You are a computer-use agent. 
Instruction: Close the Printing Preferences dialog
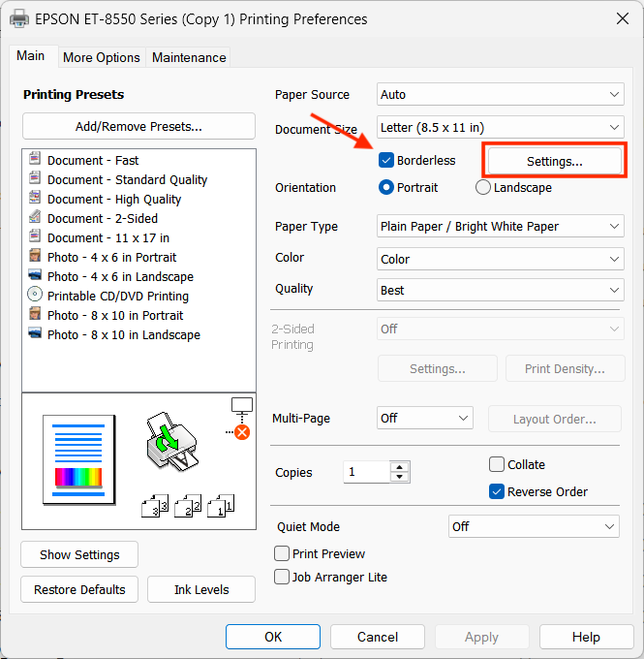pyautogui.click(x=622, y=18)
